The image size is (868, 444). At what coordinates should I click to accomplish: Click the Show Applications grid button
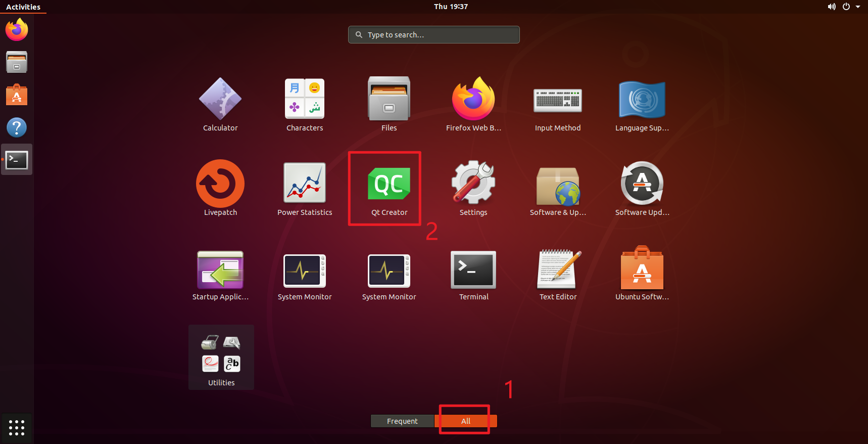click(x=17, y=428)
